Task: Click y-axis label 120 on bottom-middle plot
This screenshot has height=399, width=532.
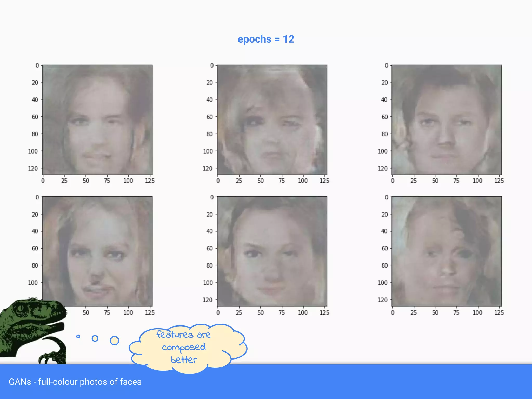Action: click(208, 300)
